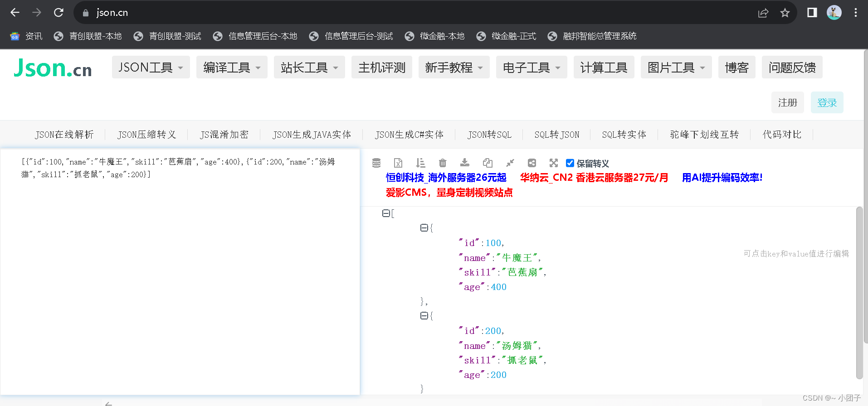Click the Excel export file icon
The height and width of the screenshot is (406, 868).
click(398, 163)
